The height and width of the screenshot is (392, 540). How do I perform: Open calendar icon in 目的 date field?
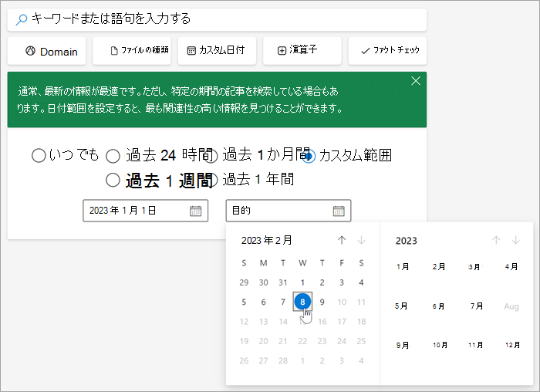point(339,211)
